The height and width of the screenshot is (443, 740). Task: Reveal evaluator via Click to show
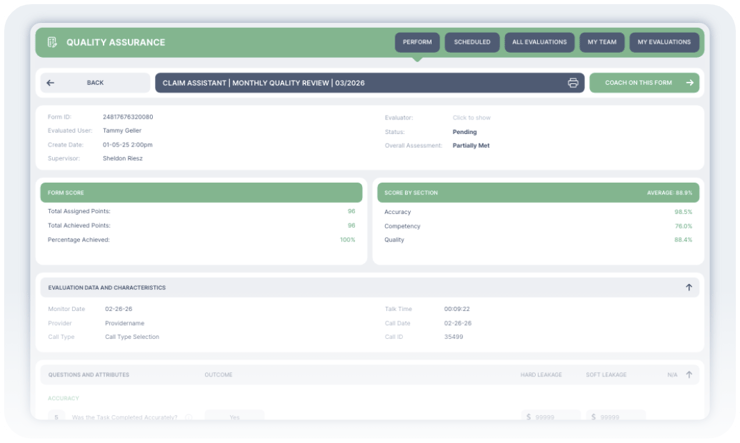[471, 117]
